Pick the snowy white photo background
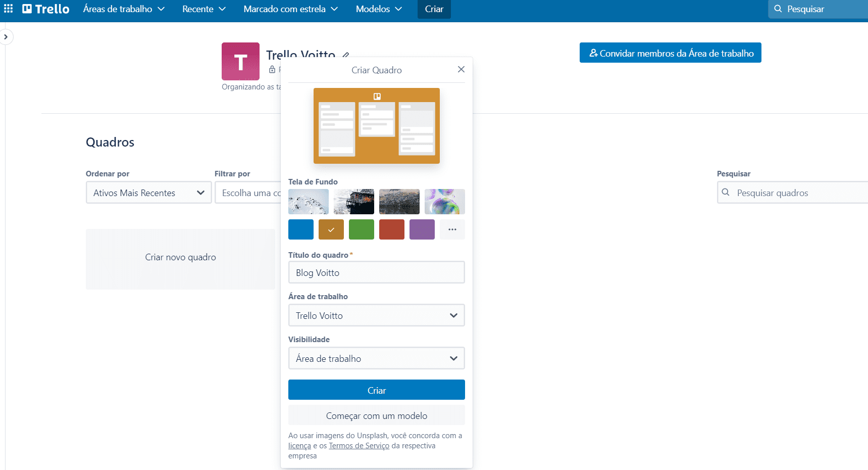This screenshot has width=868, height=470. pos(309,202)
